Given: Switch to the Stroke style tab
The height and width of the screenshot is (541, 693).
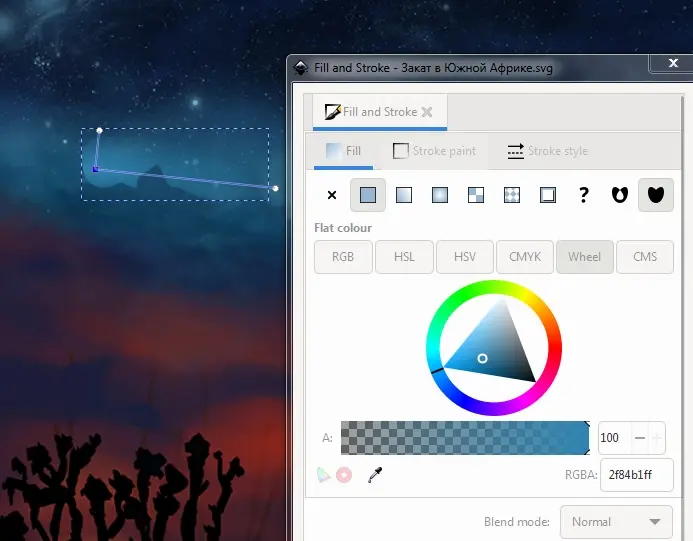Looking at the screenshot, I should (x=547, y=151).
